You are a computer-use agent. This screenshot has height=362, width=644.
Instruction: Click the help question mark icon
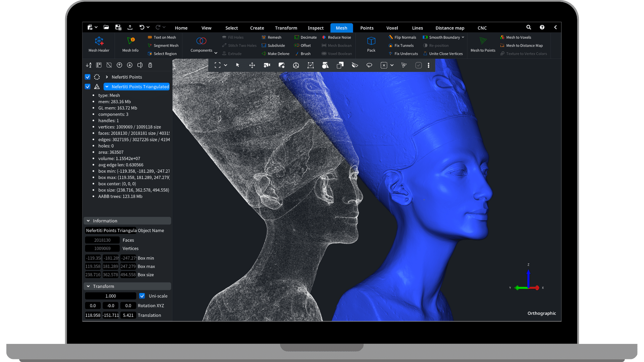tap(542, 27)
